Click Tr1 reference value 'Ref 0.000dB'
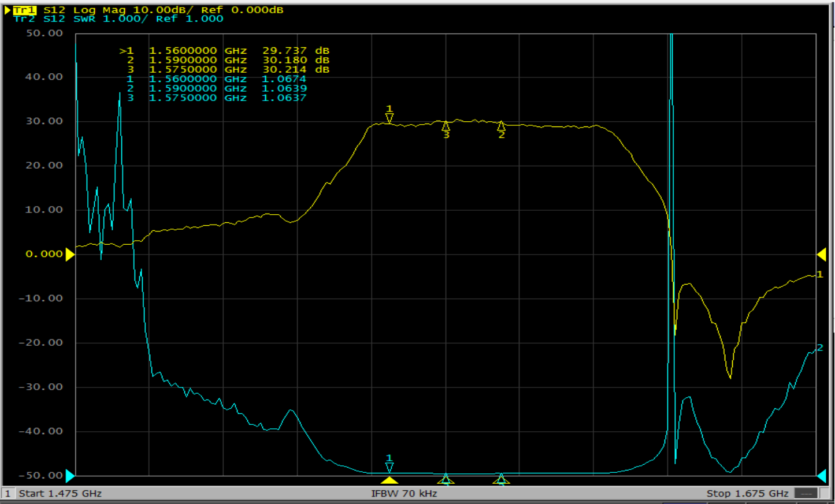The width and height of the screenshot is (835, 504). tap(243, 10)
